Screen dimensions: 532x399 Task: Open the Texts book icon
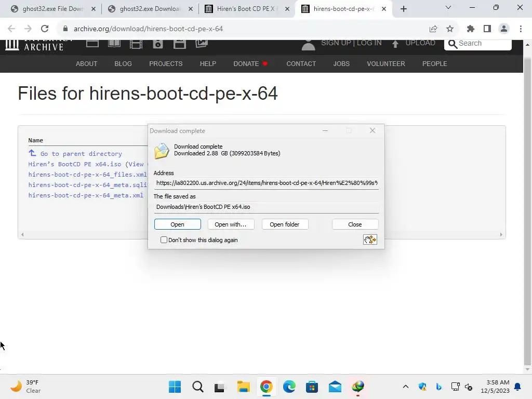coord(114,44)
